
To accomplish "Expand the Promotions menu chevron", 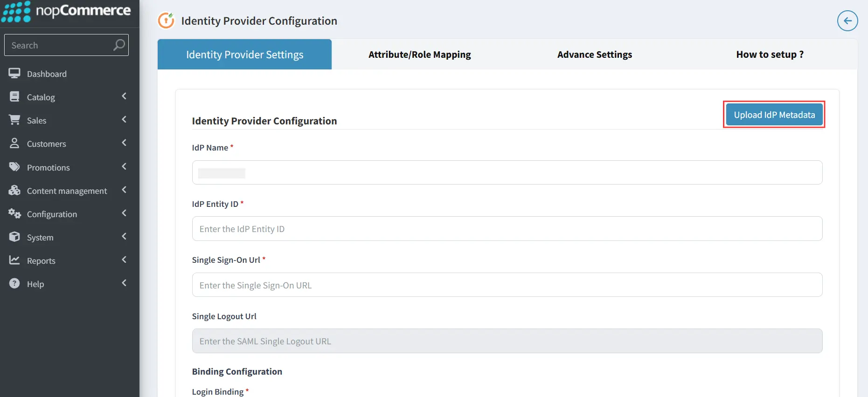I will coord(124,166).
